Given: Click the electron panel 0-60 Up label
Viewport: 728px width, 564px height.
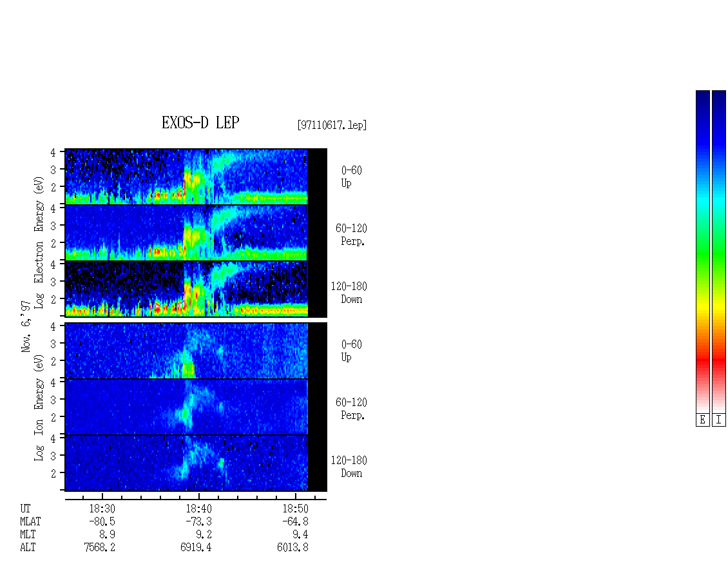Looking at the screenshot, I should [x=352, y=177].
